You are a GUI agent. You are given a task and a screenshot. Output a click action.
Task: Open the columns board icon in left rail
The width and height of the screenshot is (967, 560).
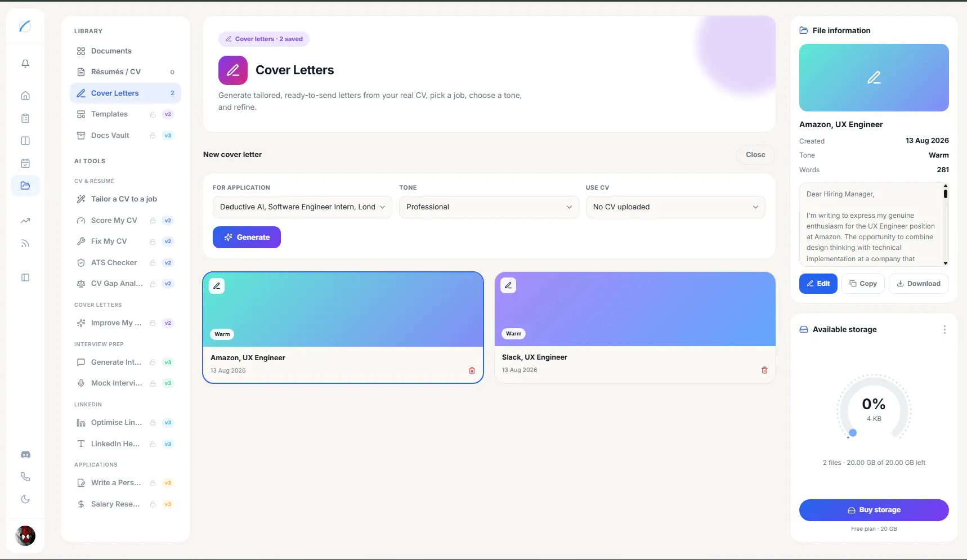[x=25, y=141]
